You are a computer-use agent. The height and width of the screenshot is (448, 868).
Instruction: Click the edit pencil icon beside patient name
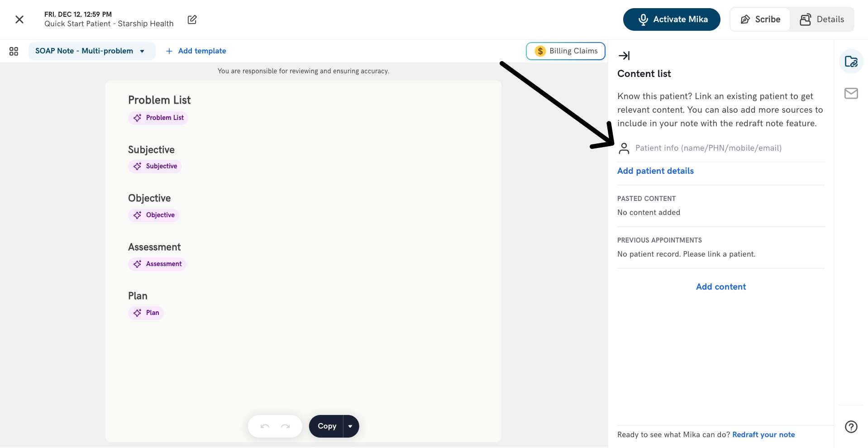click(x=192, y=19)
